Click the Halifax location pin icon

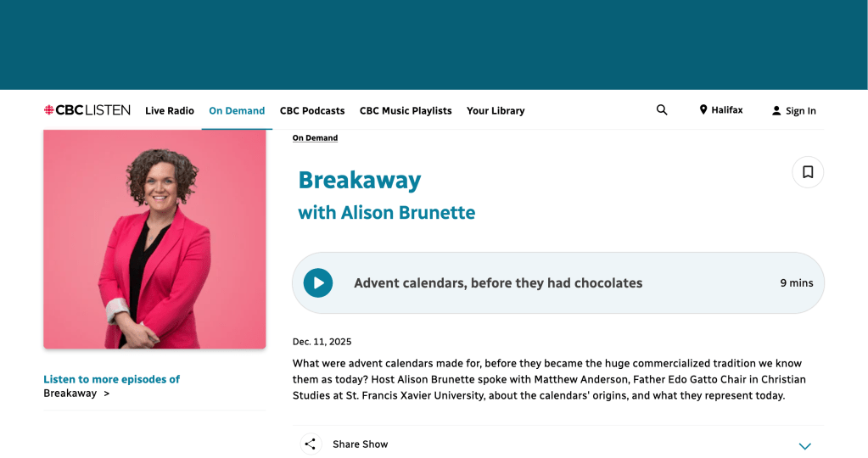click(703, 110)
